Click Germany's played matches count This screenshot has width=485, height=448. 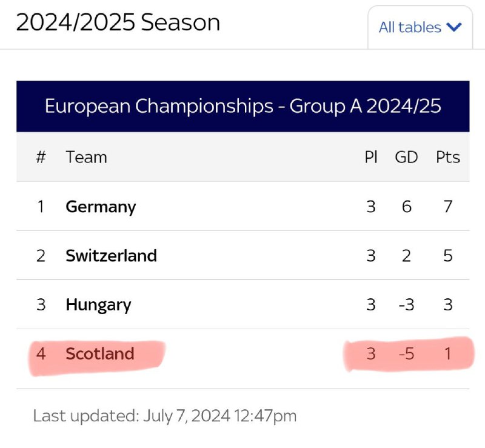pos(371,207)
